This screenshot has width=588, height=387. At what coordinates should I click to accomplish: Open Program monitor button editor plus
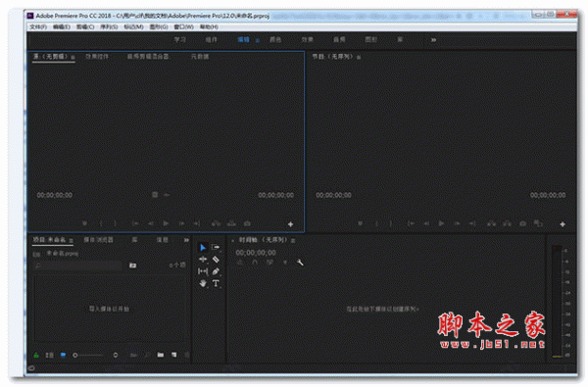click(563, 224)
